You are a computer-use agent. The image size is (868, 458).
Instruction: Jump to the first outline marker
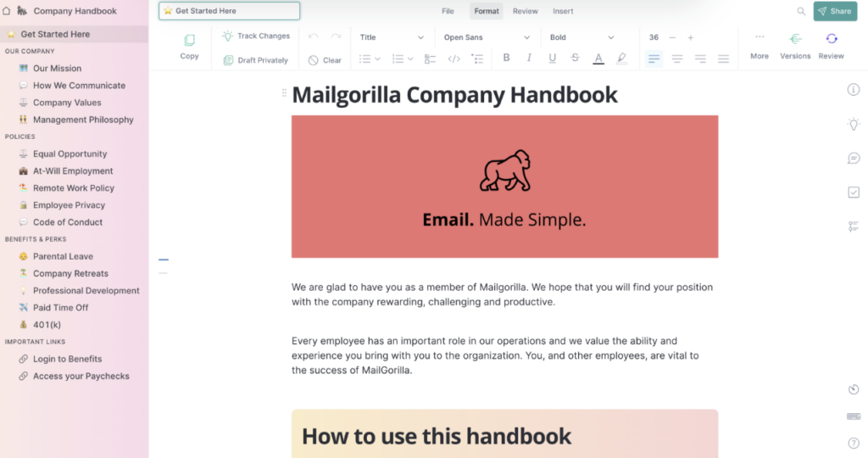click(164, 260)
